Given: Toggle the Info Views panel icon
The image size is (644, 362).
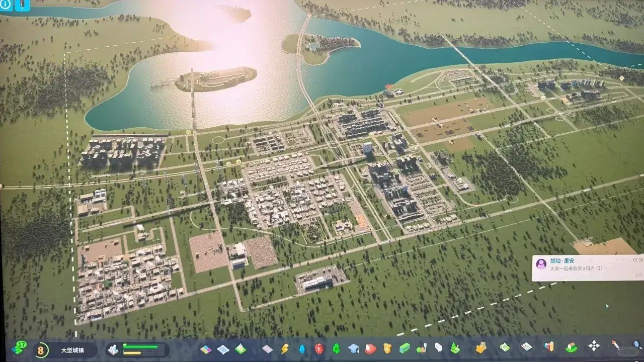Looking at the screenshot, I should (6, 6).
